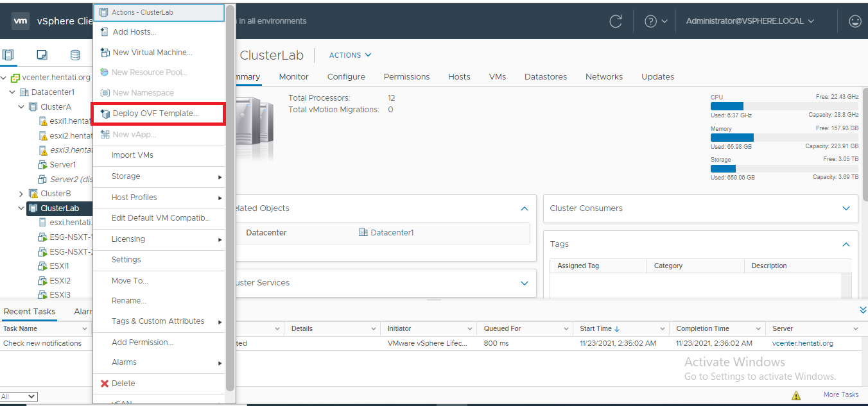This screenshot has height=406, width=868.
Task: Select Datacenter1 in the inventory tree
Action: click(x=53, y=92)
